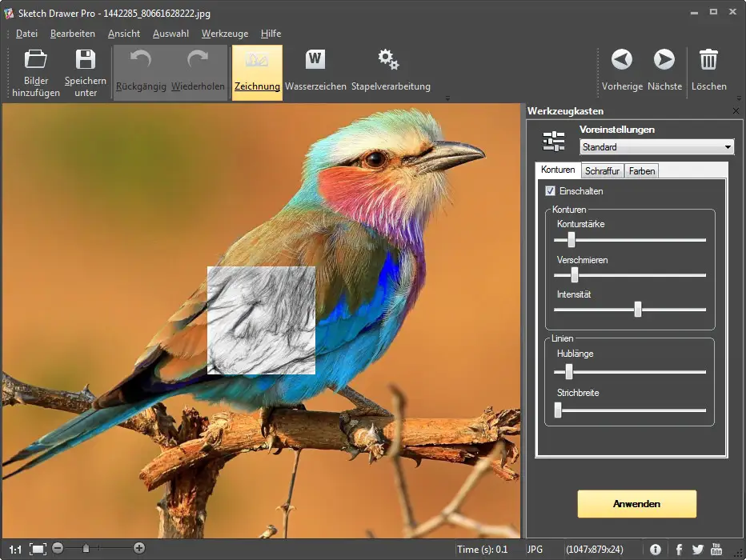
Task: Click the Verschmieren slider
Action: [629, 274]
